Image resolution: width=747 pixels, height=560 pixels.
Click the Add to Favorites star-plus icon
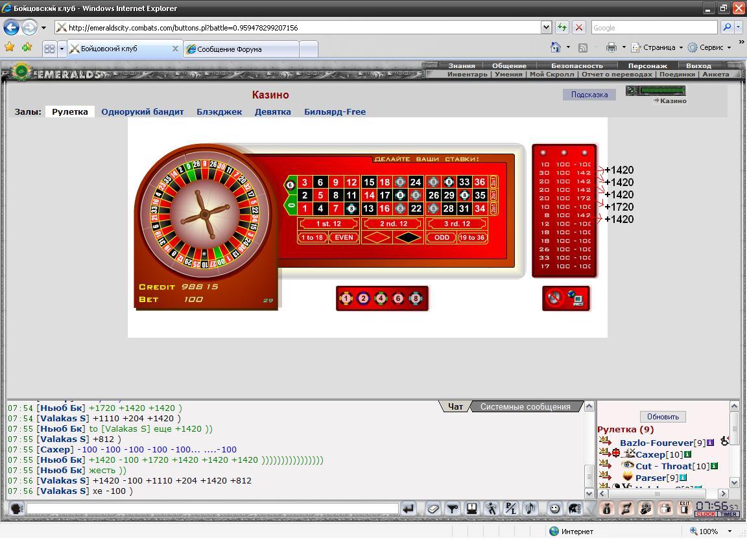click(x=27, y=47)
